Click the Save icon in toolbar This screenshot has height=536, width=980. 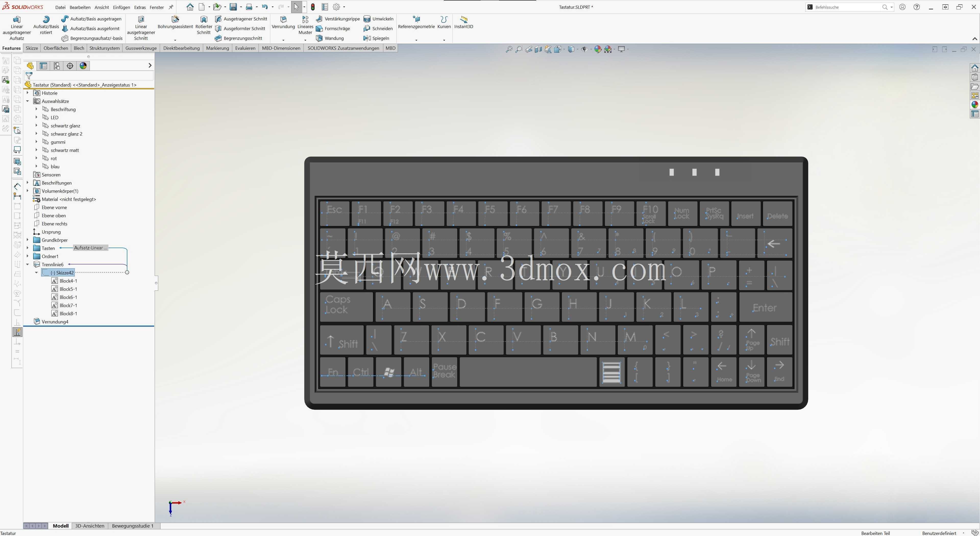coord(233,7)
